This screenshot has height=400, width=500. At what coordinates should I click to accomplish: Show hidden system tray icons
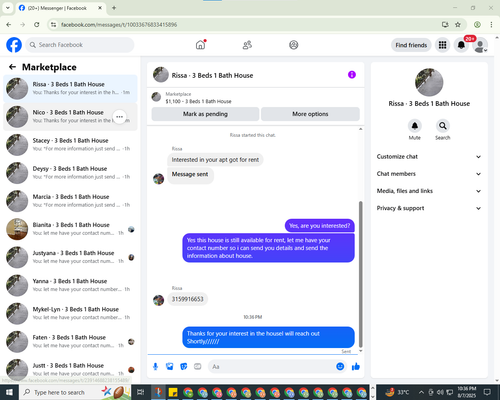pos(421,392)
